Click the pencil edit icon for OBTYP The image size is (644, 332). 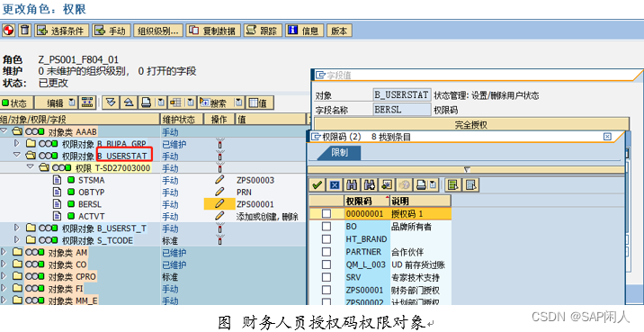click(219, 192)
